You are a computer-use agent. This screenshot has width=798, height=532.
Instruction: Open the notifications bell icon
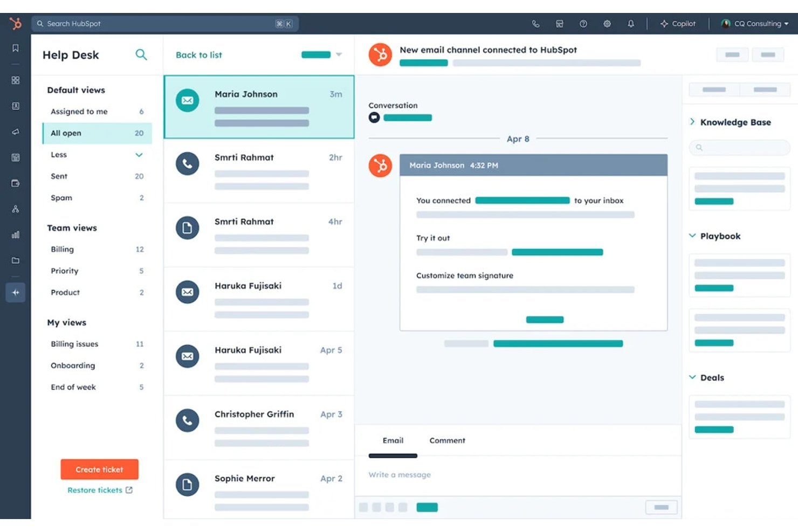tap(631, 24)
